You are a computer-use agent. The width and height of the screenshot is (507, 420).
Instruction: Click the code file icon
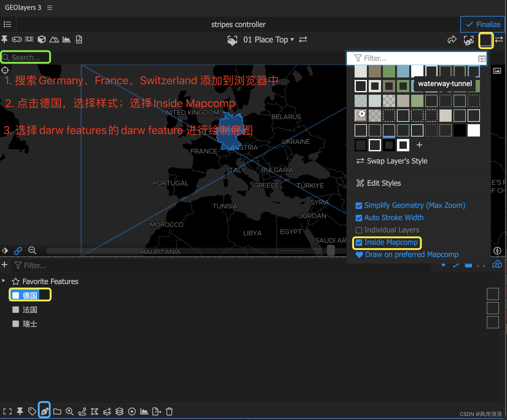79,39
